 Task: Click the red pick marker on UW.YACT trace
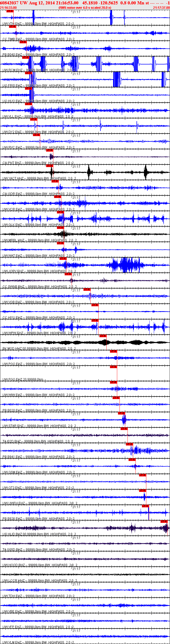[50, 166]
